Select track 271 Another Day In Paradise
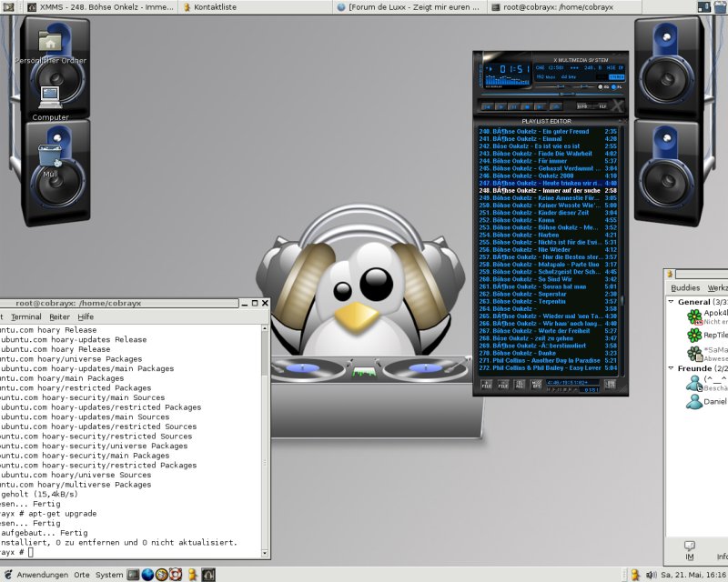728x582 pixels. (x=548, y=361)
